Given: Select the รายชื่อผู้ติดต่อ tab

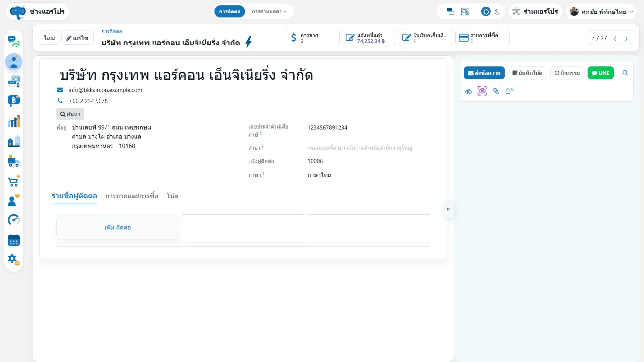Looking at the screenshot, I should tap(74, 196).
